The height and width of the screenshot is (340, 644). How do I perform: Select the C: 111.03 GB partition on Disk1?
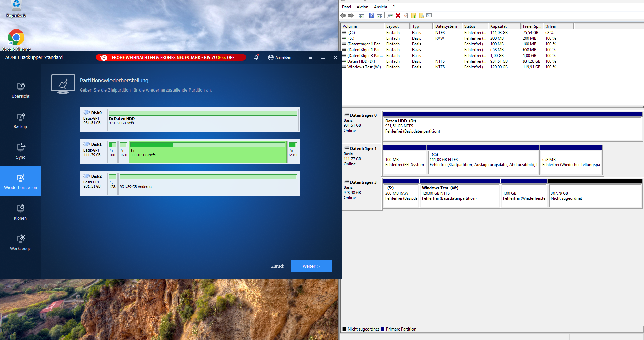(208, 152)
